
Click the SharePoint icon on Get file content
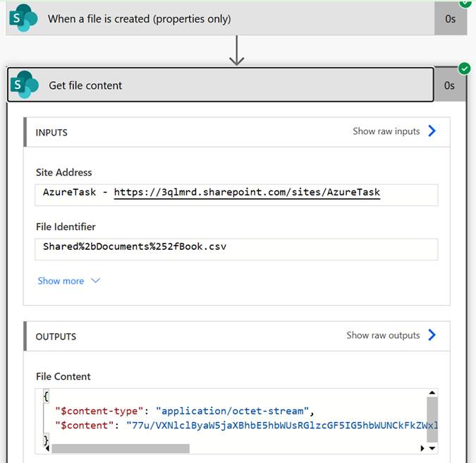pyautogui.click(x=24, y=85)
